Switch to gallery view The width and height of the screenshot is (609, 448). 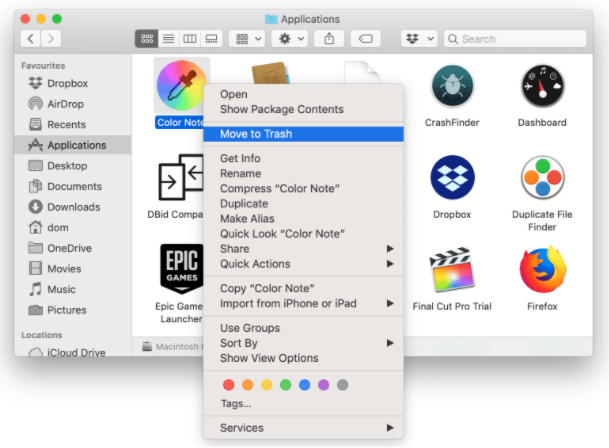pos(211,38)
